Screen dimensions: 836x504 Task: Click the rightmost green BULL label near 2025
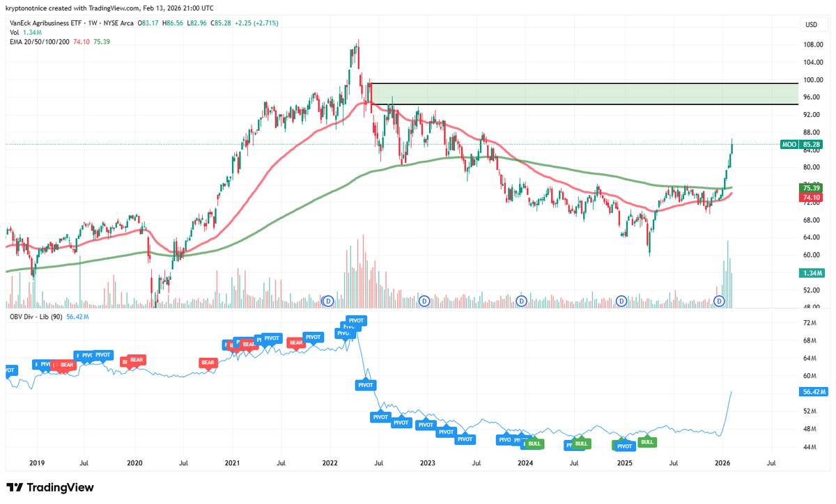pyautogui.click(x=647, y=441)
